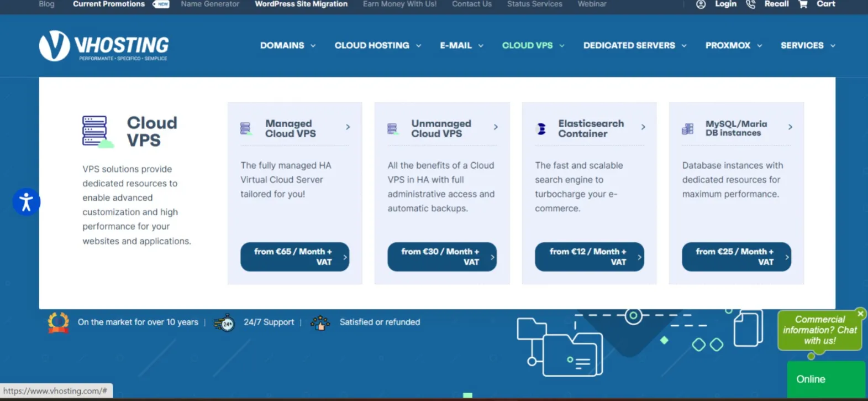Open Contact Us in the top bar
The width and height of the screenshot is (868, 401).
pos(472,4)
